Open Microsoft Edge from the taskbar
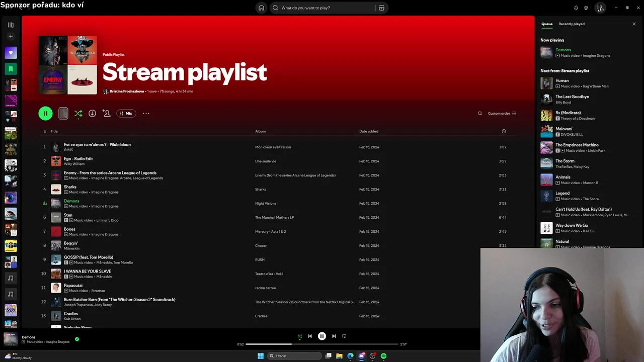Image resolution: width=644 pixels, height=362 pixels. pos(350,356)
